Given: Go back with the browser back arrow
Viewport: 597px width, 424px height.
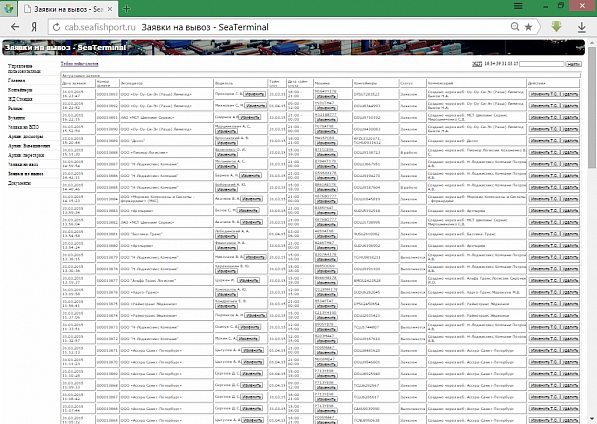Looking at the screenshot, I should tap(15, 27).
